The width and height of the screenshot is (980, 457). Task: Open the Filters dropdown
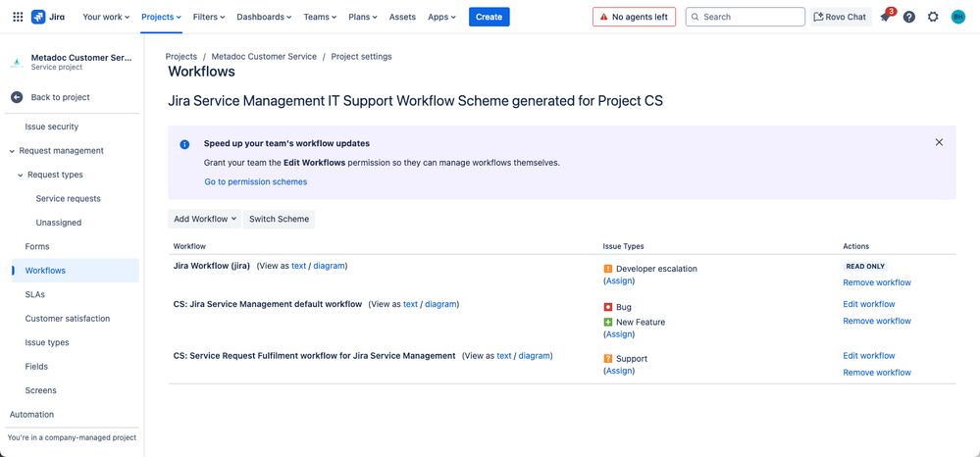(x=209, y=17)
